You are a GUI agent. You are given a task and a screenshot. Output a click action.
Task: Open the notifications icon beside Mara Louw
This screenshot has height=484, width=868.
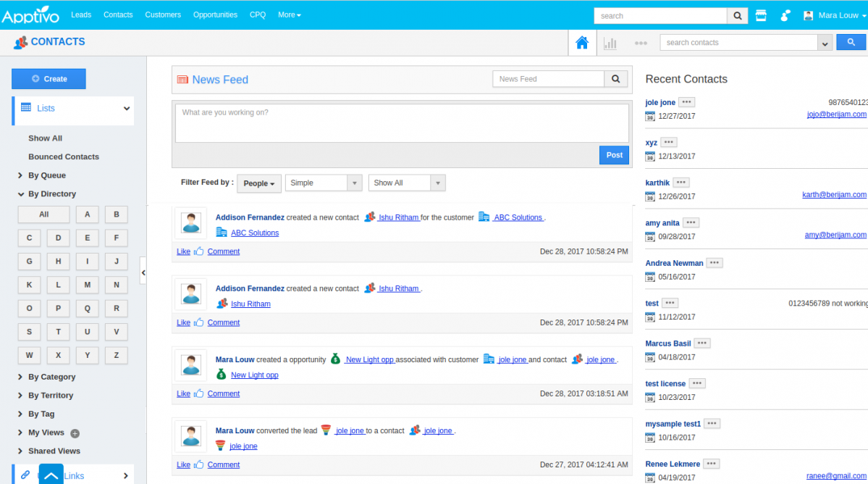pyautogui.click(x=785, y=15)
